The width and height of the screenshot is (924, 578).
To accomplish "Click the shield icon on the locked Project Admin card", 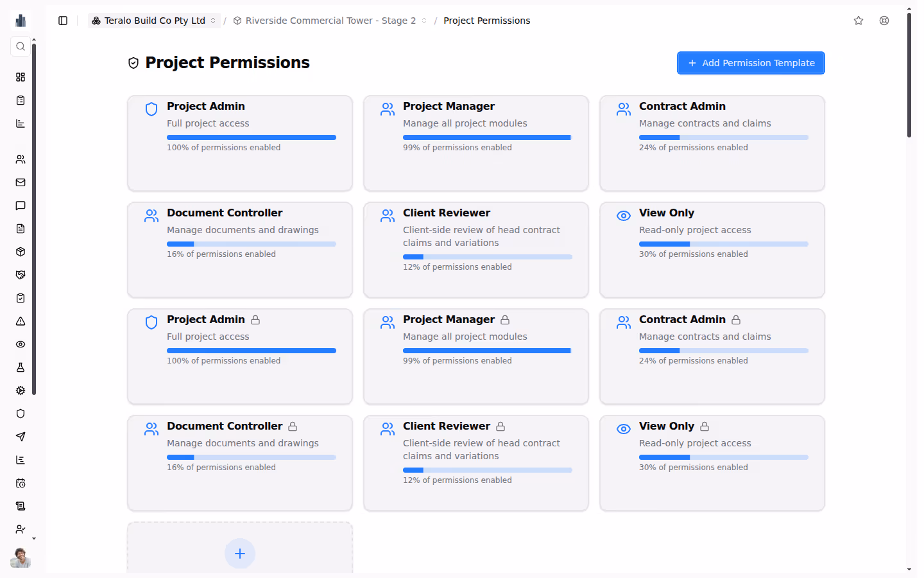I will 151,322.
